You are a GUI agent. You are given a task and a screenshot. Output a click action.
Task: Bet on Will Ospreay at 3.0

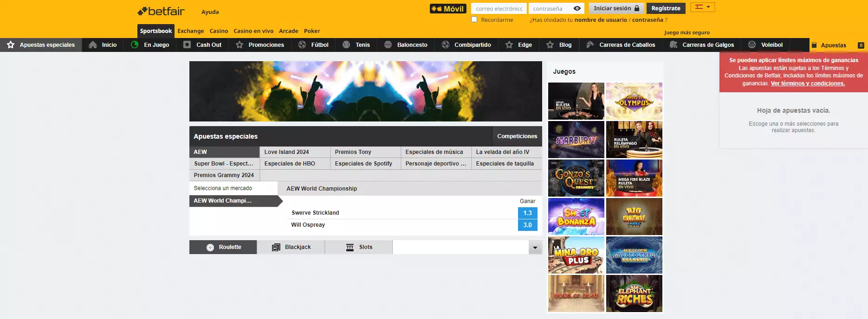(x=528, y=225)
